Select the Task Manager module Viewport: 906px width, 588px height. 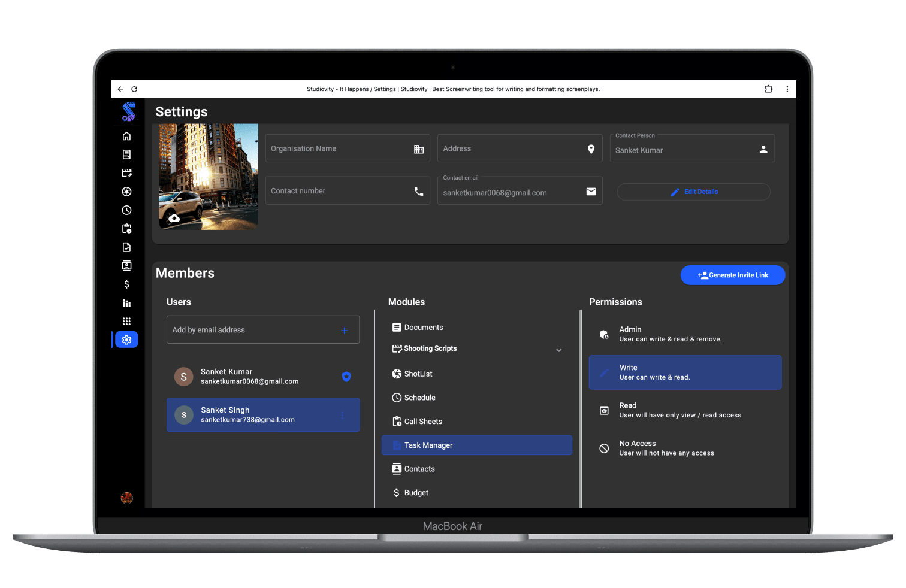click(x=477, y=445)
